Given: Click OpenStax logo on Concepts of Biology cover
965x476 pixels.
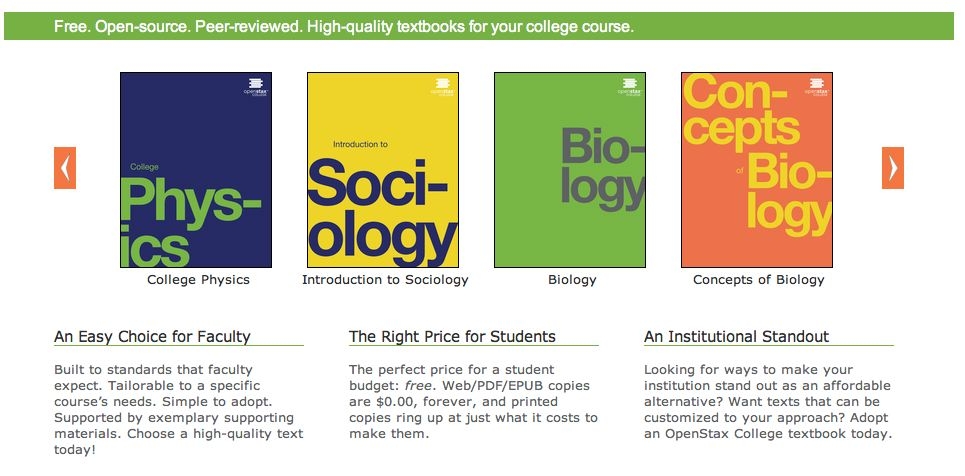Looking at the screenshot, I should click(817, 86).
